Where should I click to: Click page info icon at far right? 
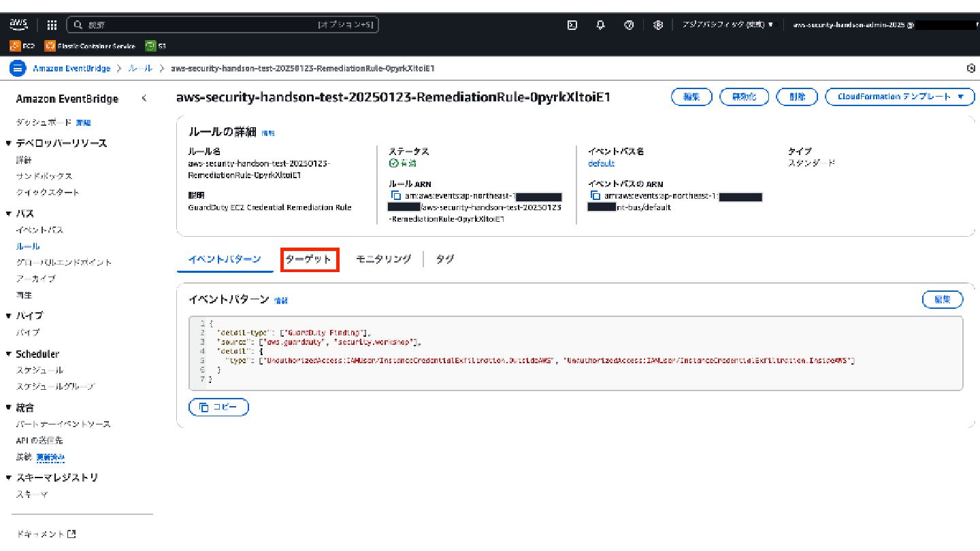971,69
